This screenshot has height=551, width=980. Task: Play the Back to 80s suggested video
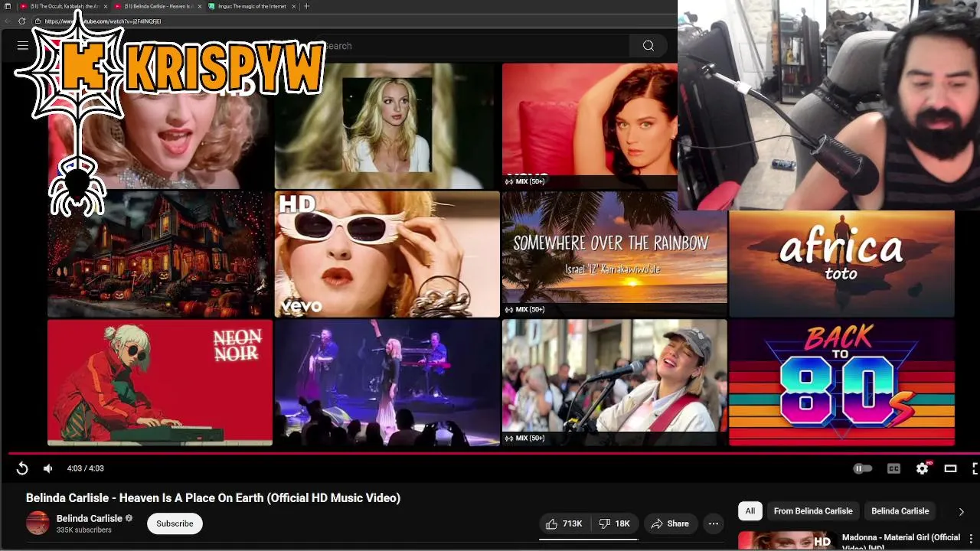coord(841,383)
